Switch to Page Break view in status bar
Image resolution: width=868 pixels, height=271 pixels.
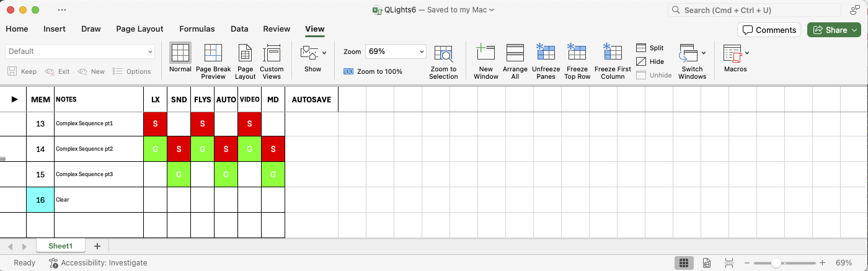point(729,263)
